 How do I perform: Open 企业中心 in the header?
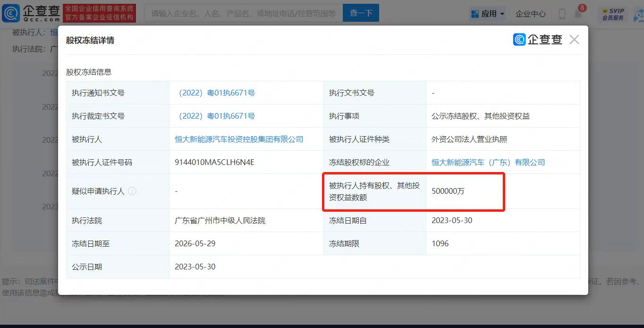click(531, 14)
